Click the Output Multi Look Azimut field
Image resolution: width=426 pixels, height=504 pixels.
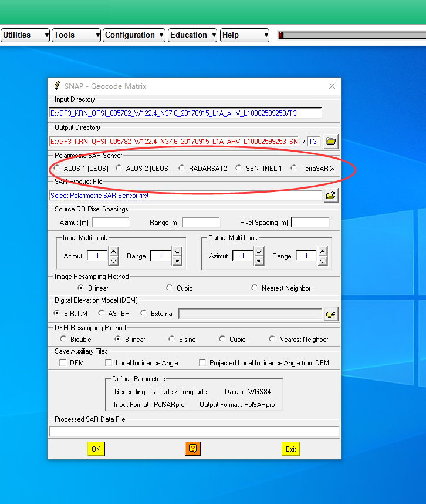[x=243, y=256]
